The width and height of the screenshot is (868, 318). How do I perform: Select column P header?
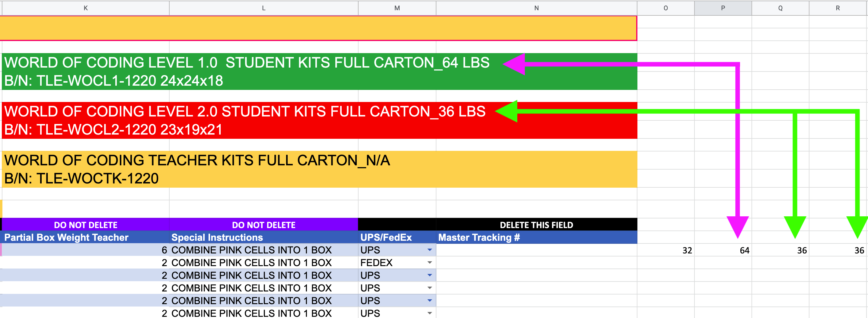coord(723,8)
